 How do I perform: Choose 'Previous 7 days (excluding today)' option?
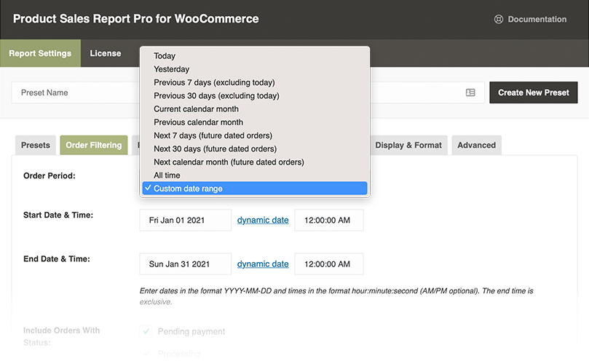click(x=214, y=82)
